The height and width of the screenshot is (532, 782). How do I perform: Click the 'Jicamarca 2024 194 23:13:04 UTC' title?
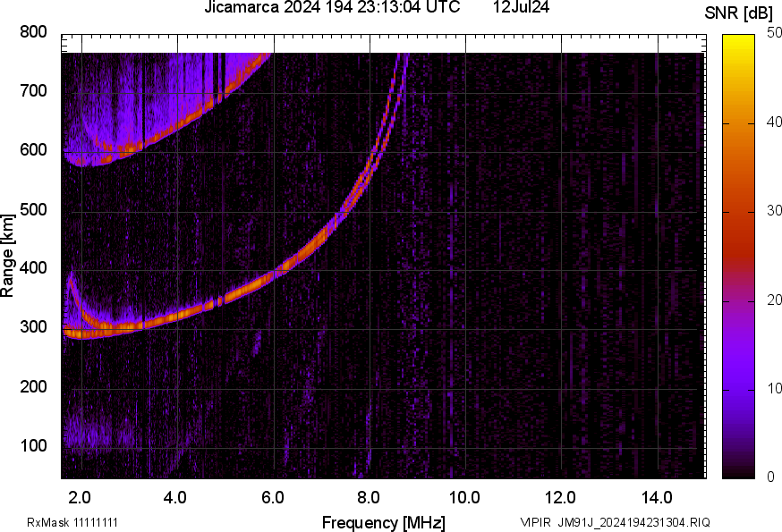click(x=332, y=6)
